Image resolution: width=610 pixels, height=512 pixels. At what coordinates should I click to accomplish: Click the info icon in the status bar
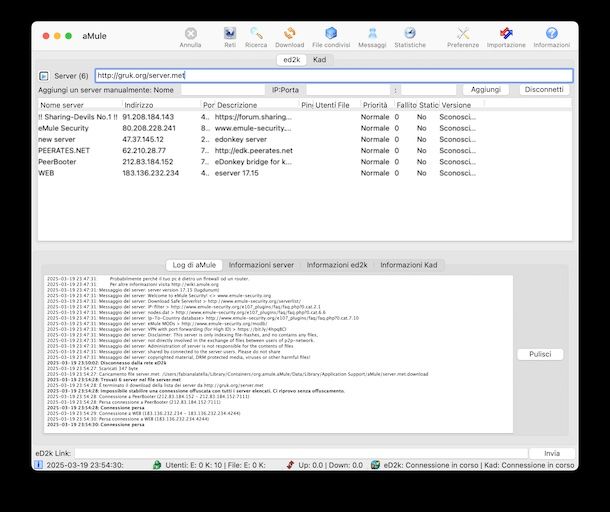tap(38, 465)
